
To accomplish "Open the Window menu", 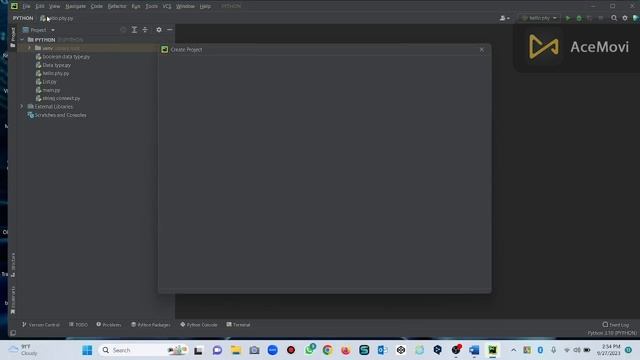I will (185, 6).
